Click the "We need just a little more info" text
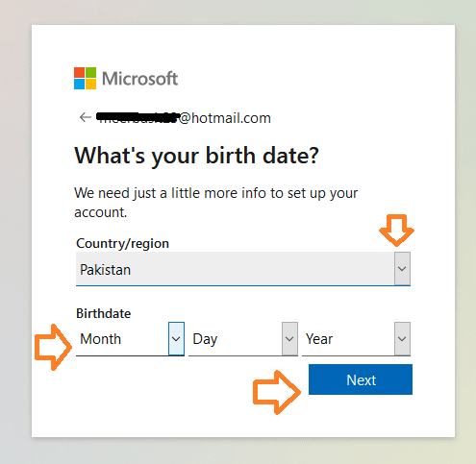This screenshot has width=476, height=464. coord(215,203)
